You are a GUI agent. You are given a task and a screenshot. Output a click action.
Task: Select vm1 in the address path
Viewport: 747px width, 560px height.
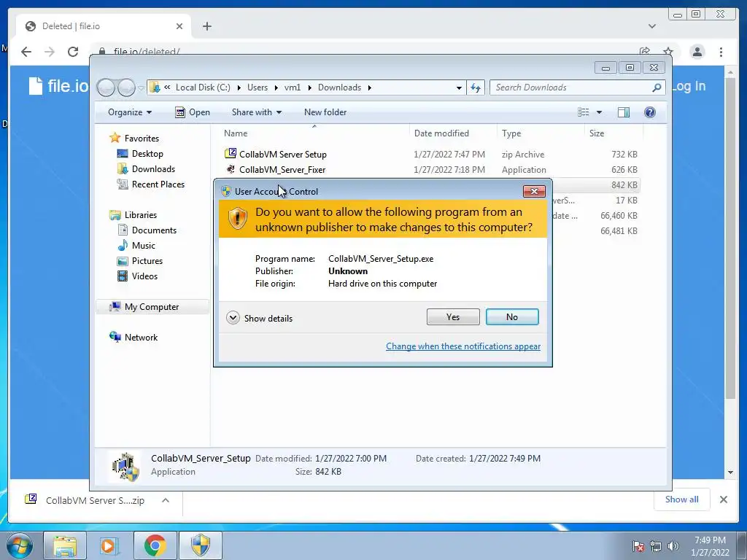click(x=293, y=87)
